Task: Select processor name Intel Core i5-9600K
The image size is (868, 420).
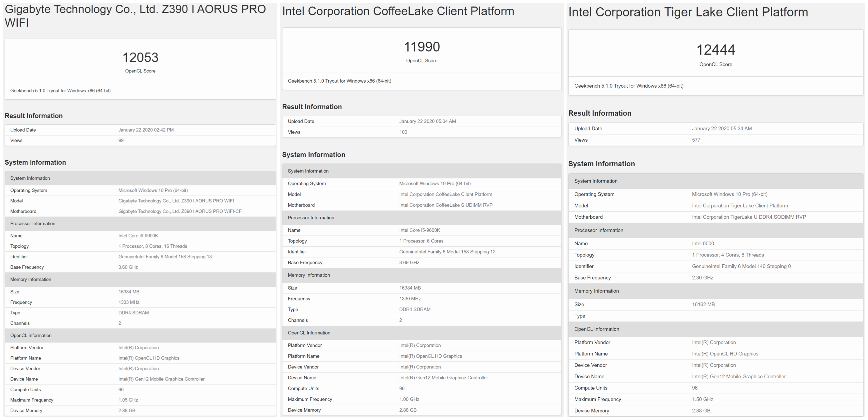Action: point(419,230)
